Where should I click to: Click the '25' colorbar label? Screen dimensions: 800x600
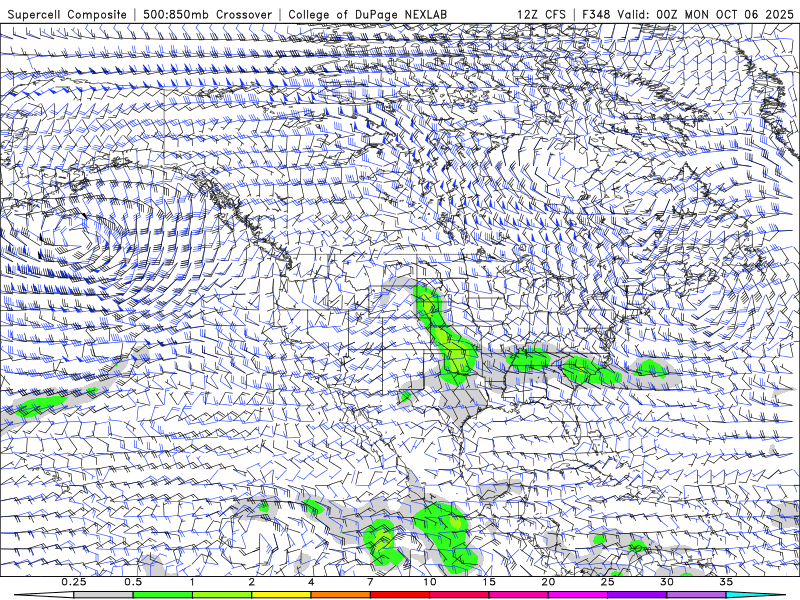click(x=608, y=582)
